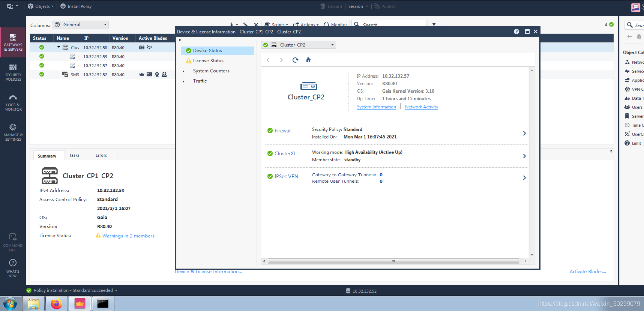
Task: Expand the Firewall details chevron
Action: click(524, 133)
